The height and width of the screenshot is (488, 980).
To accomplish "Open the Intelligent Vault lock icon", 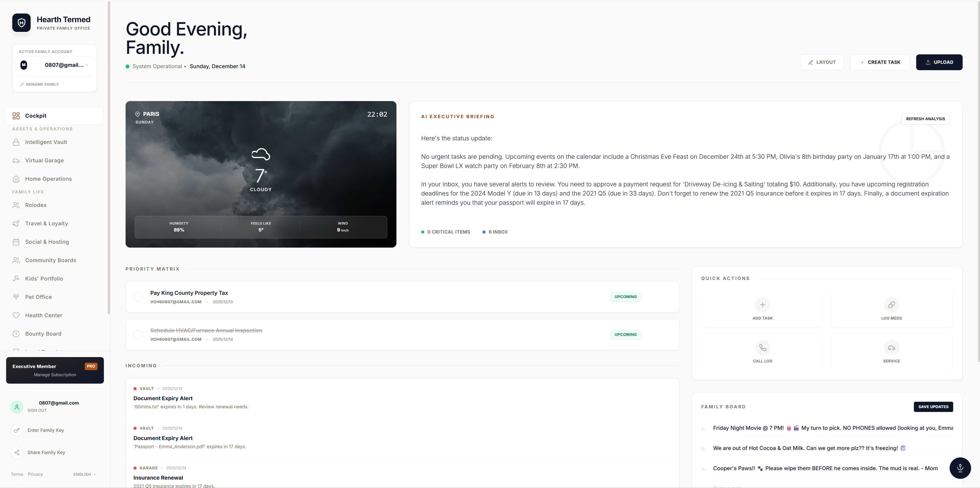I will (x=16, y=142).
